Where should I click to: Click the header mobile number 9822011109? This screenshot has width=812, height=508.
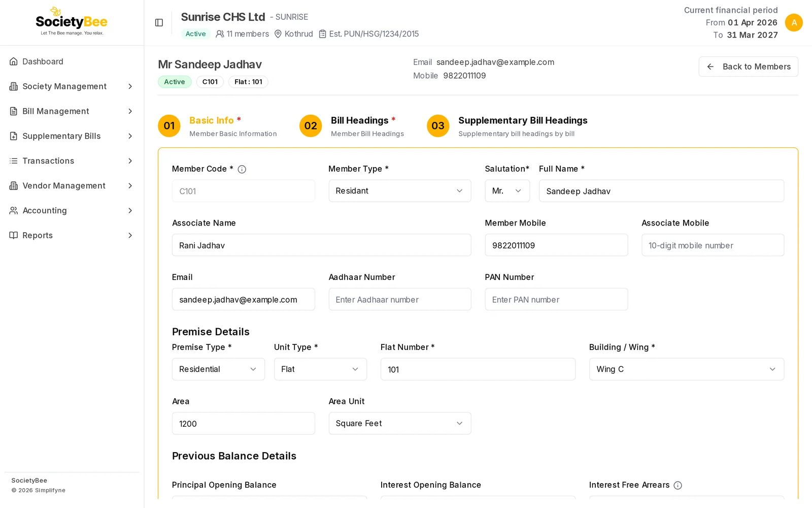(464, 76)
